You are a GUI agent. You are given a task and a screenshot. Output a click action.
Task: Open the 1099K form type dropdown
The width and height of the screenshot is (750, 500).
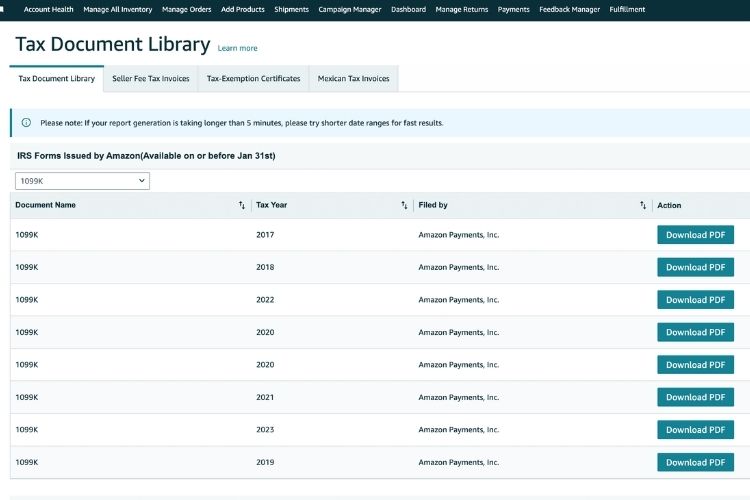pyautogui.click(x=82, y=181)
